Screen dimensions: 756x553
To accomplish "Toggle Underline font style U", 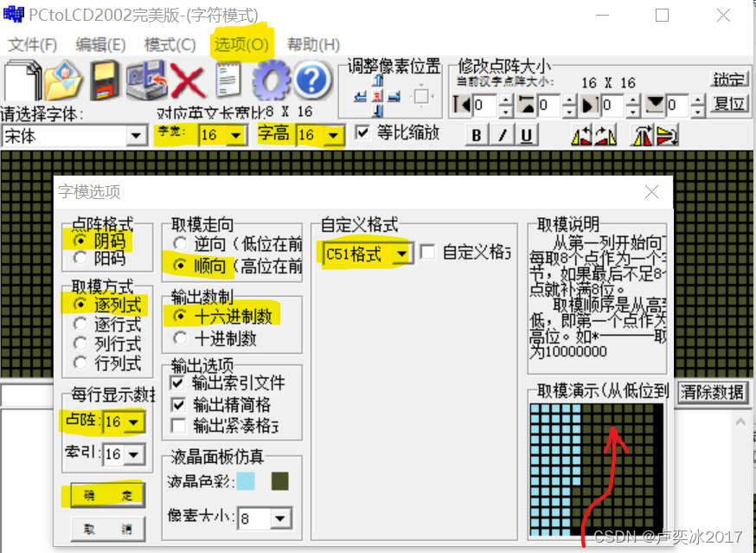I will (x=527, y=135).
